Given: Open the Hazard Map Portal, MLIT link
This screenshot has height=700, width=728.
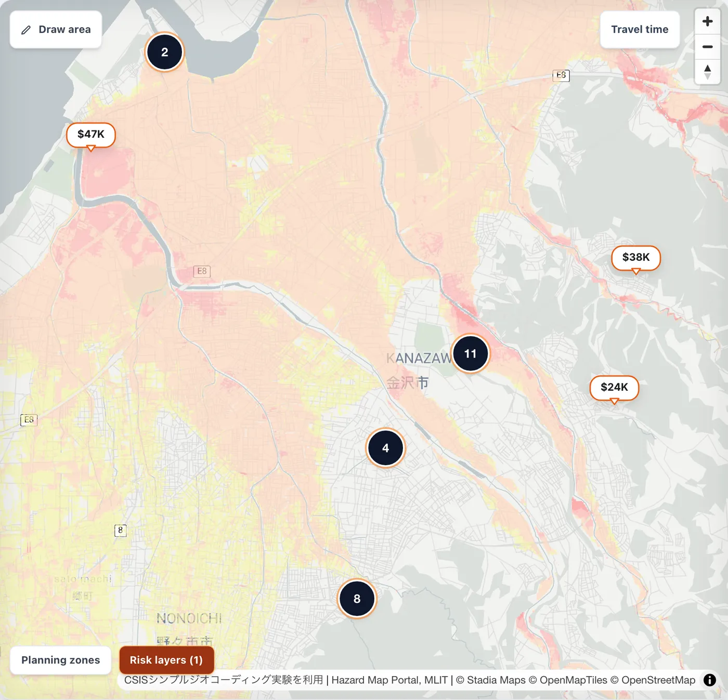Looking at the screenshot, I should click(389, 680).
